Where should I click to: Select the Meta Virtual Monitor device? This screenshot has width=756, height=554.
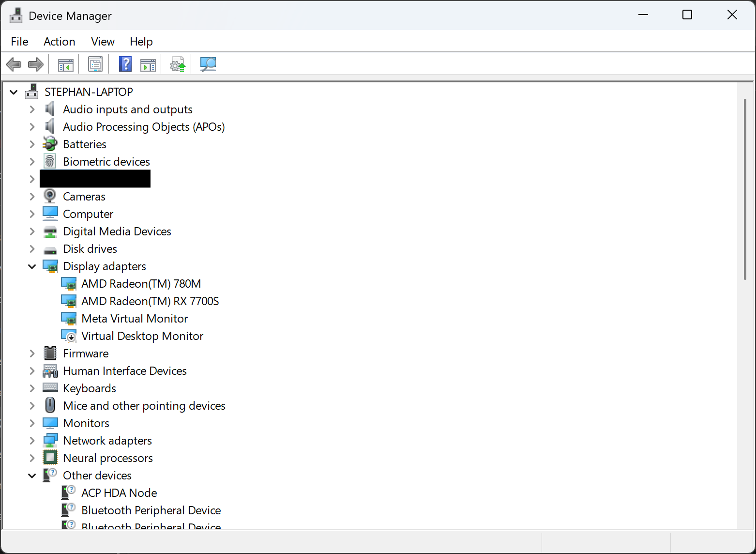134,318
